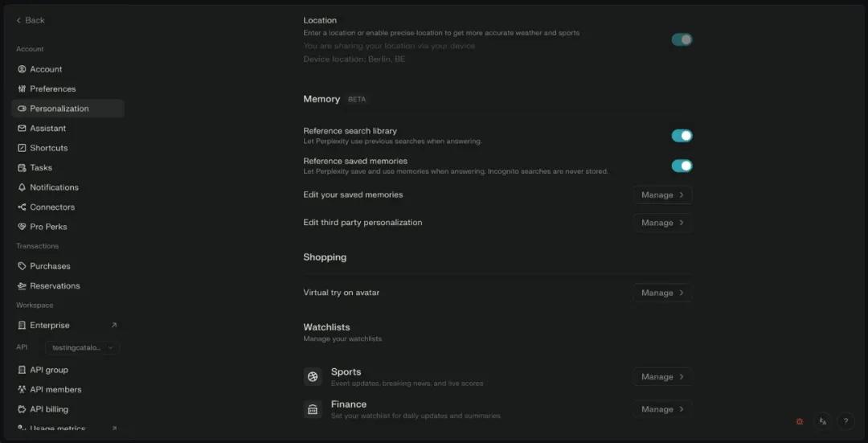Open the testingcatalog API group dropdown
The height and width of the screenshot is (443, 868).
tap(82, 347)
